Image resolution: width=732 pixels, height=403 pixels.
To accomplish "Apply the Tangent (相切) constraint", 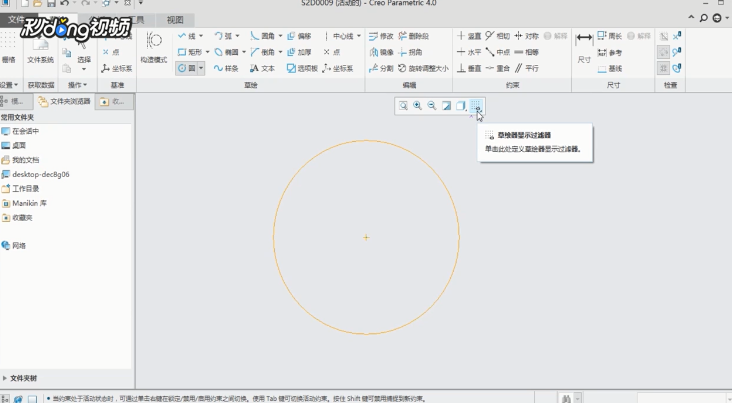I will (498, 36).
